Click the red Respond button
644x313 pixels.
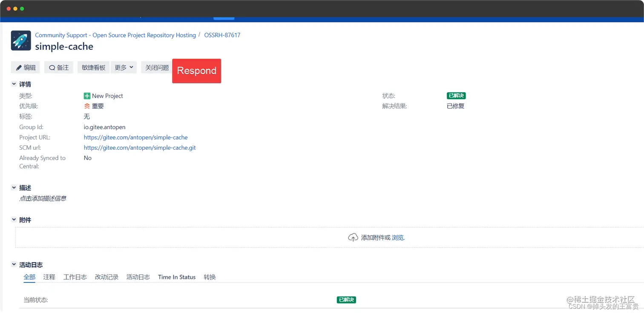coord(197,71)
